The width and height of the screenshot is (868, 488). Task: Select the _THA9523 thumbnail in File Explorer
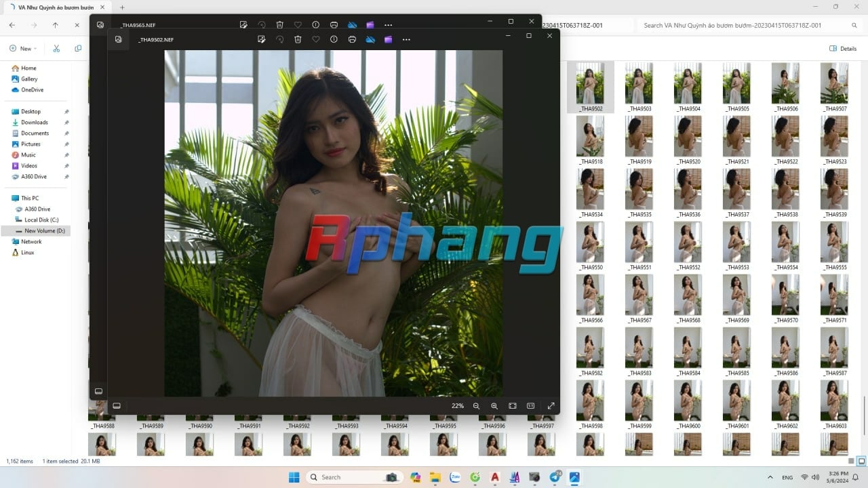coord(834,140)
